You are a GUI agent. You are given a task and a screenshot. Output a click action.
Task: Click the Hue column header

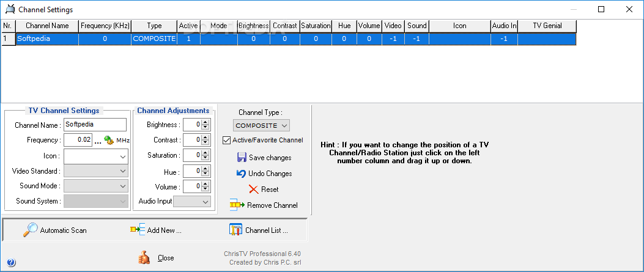[x=344, y=26]
